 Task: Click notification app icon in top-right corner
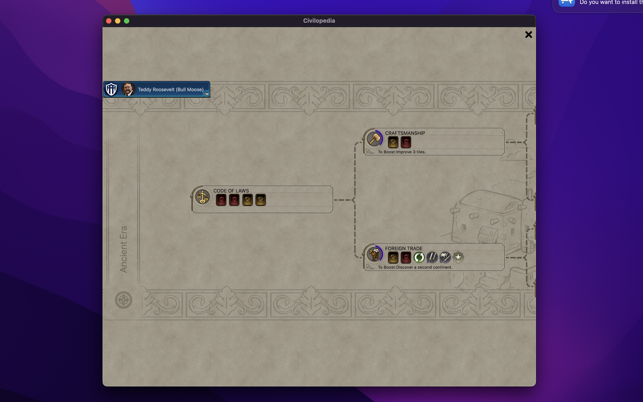(567, 2)
